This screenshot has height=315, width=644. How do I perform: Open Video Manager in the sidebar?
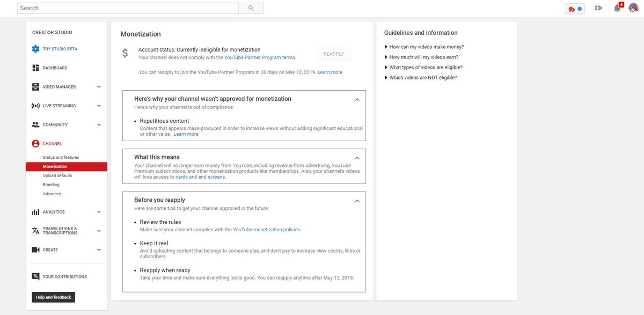(59, 87)
